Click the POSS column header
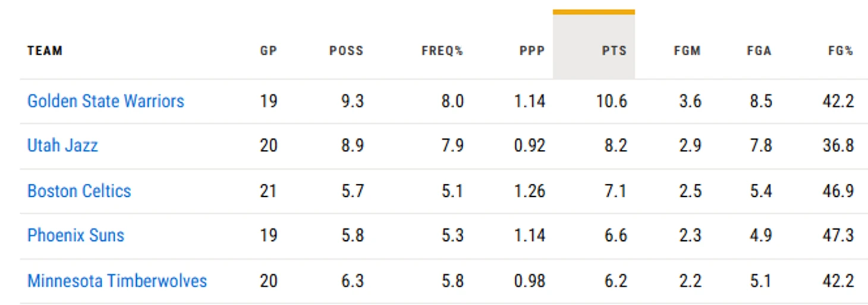 [x=346, y=51]
